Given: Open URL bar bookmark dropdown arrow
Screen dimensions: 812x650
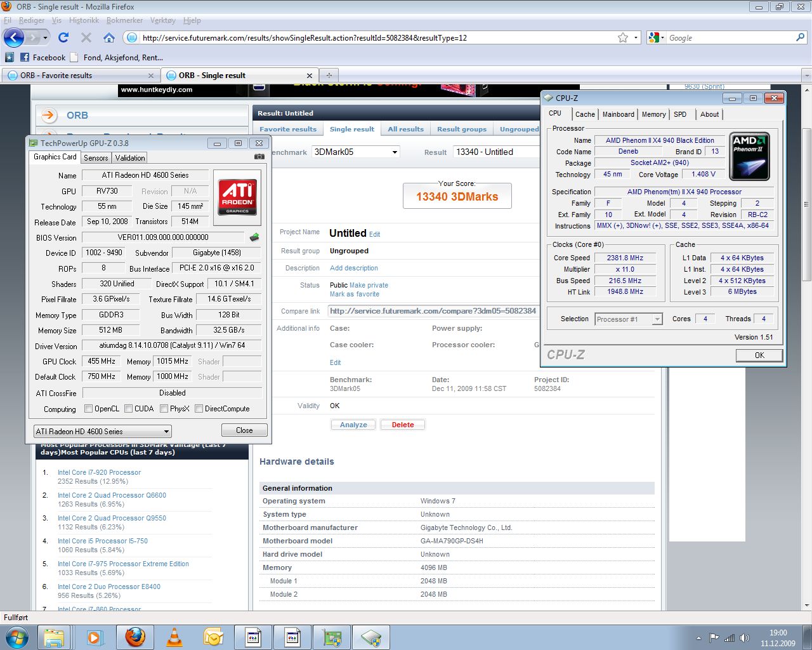Looking at the screenshot, I should (636, 37).
